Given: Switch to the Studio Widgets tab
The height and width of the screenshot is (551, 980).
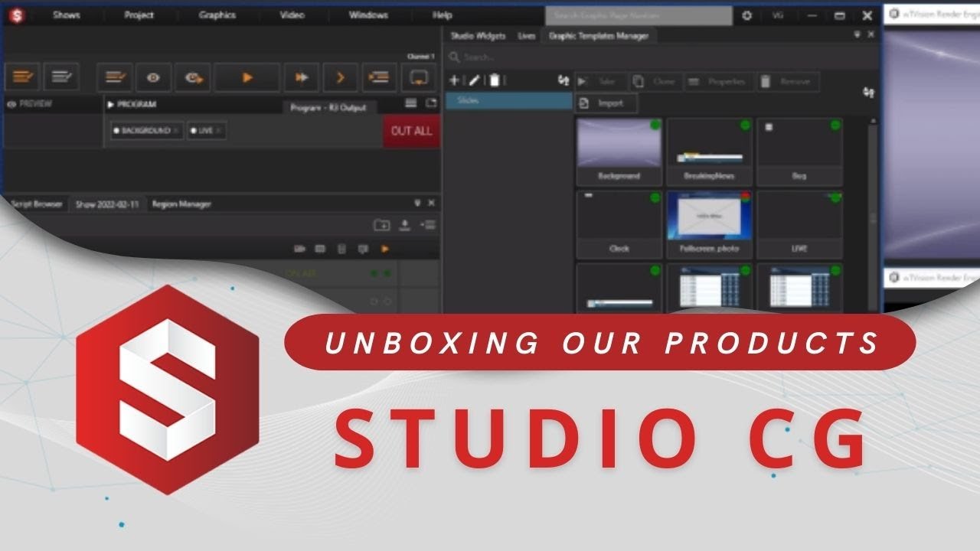Looking at the screenshot, I should (478, 36).
